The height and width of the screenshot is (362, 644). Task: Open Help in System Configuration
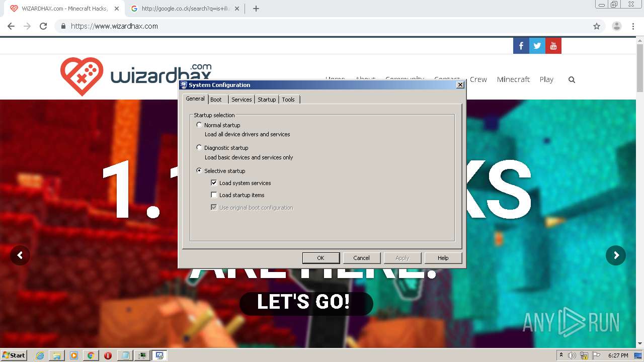click(x=443, y=258)
